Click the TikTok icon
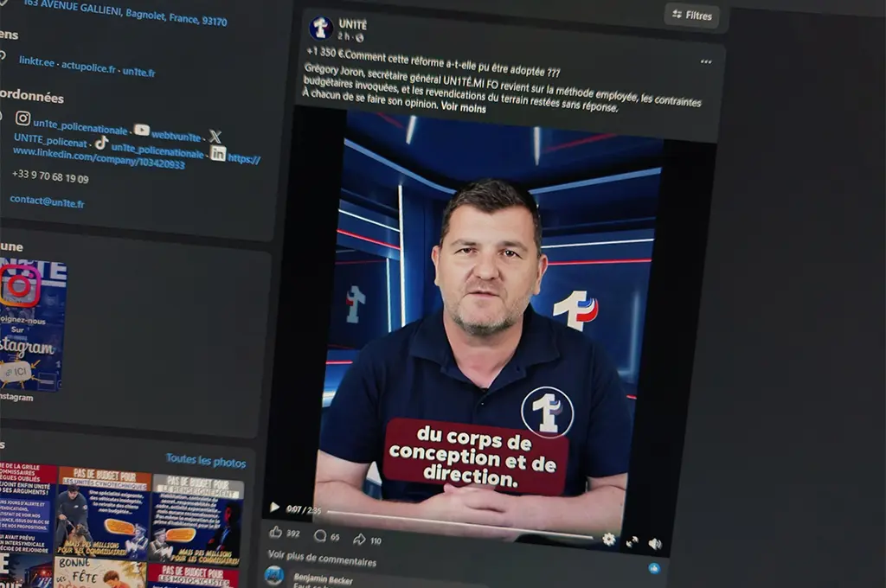The width and height of the screenshot is (886, 588). tap(101, 143)
